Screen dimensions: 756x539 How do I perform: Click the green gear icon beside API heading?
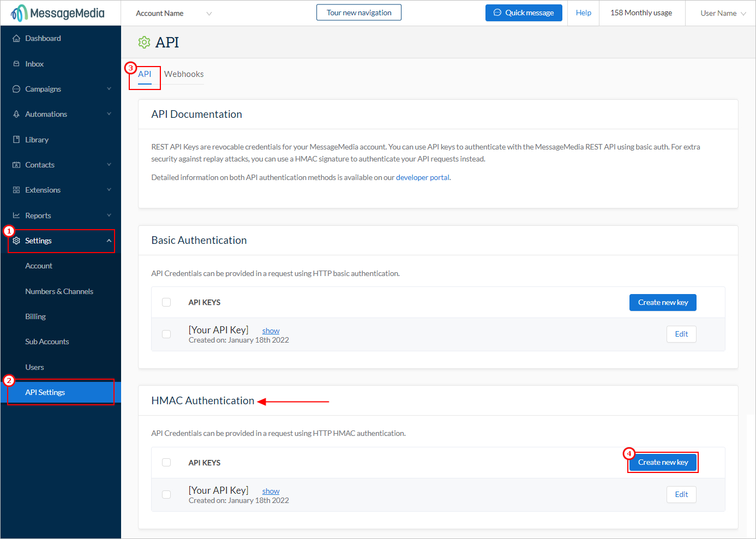(x=144, y=42)
